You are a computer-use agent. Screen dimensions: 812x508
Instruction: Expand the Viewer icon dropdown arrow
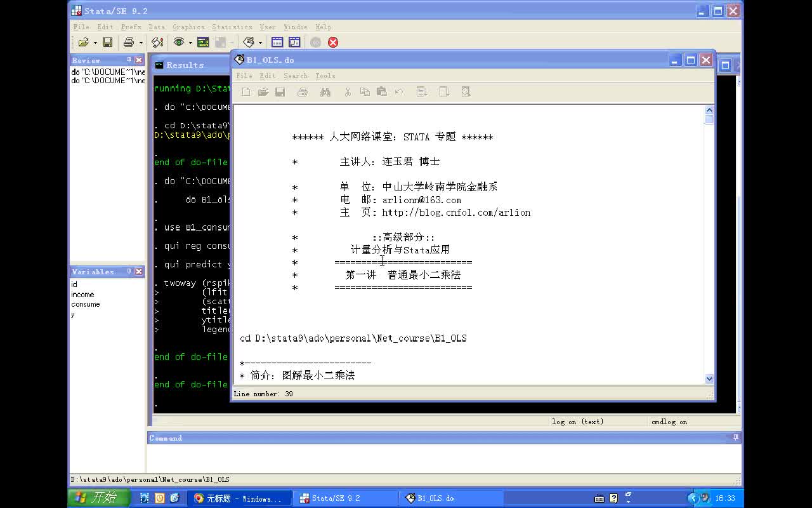190,43
